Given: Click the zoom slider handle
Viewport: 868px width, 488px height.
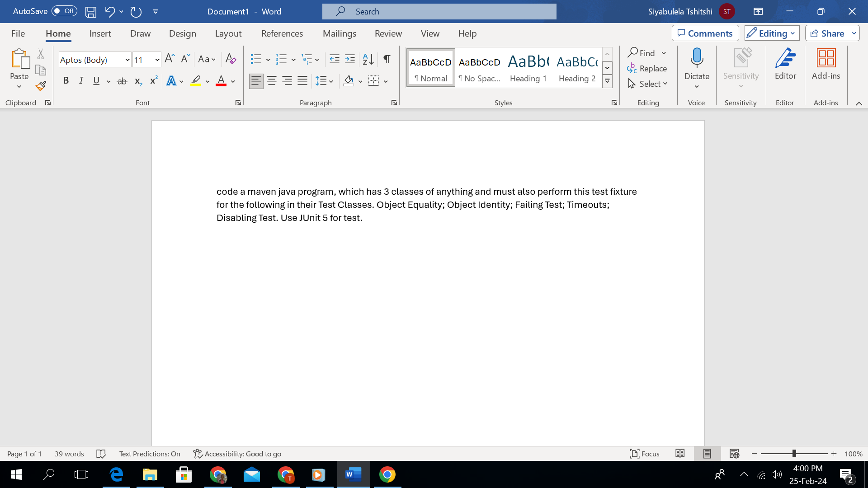Looking at the screenshot, I should (x=794, y=454).
